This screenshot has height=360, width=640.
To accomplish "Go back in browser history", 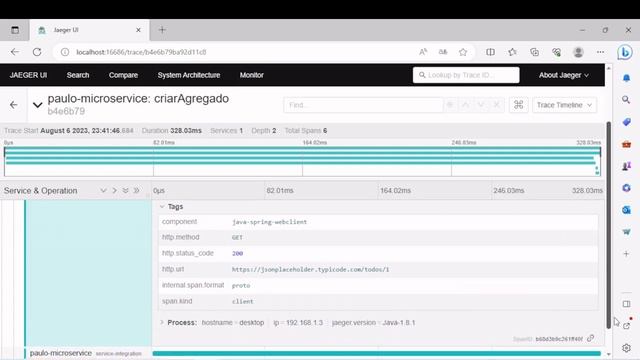I will coord(15,52).
